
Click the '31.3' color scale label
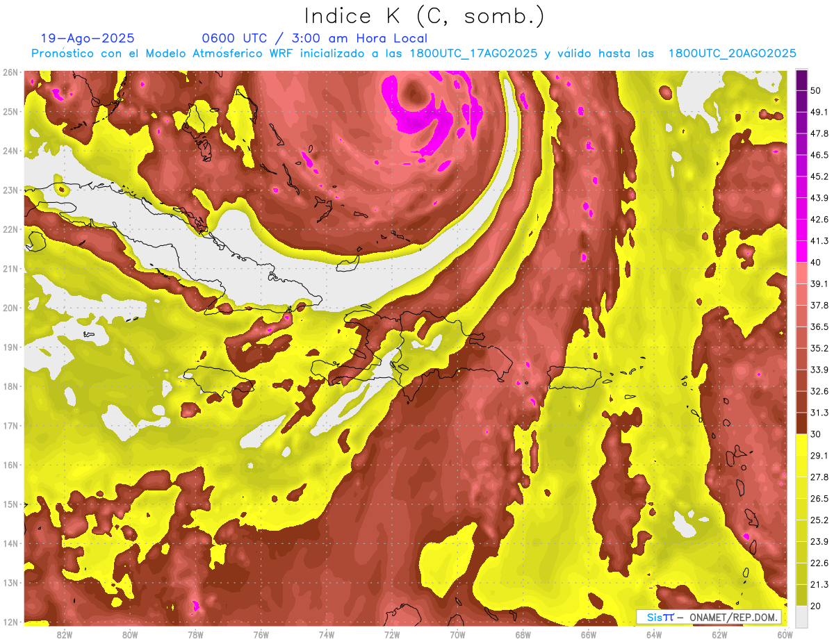[819, 413]
